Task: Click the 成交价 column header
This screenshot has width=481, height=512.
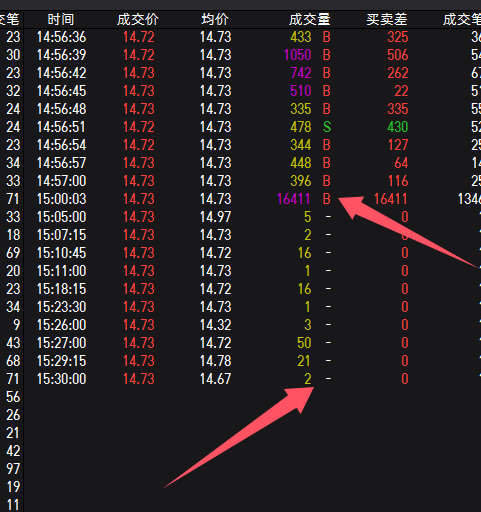Action: tap(138, 20)
